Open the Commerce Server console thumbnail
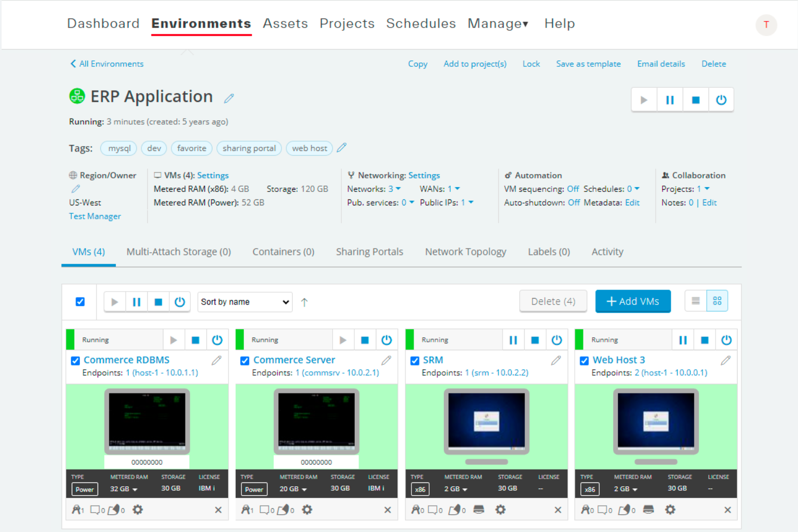798x532 pixels. [317, 423]
